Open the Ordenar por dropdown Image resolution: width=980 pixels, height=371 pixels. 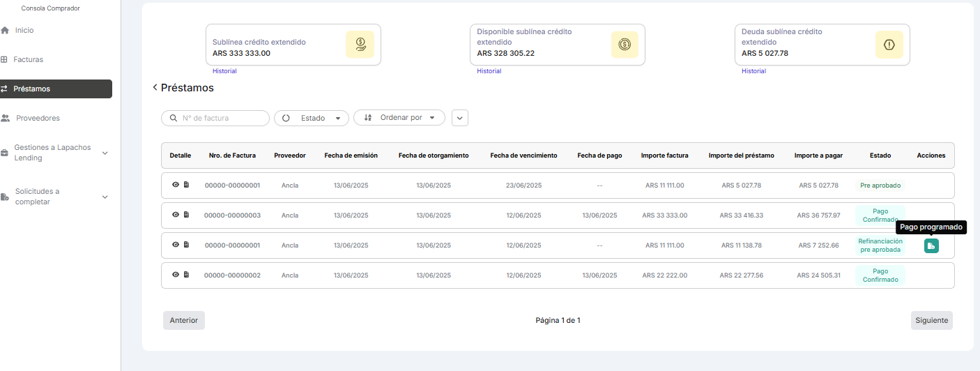point(399,118)
